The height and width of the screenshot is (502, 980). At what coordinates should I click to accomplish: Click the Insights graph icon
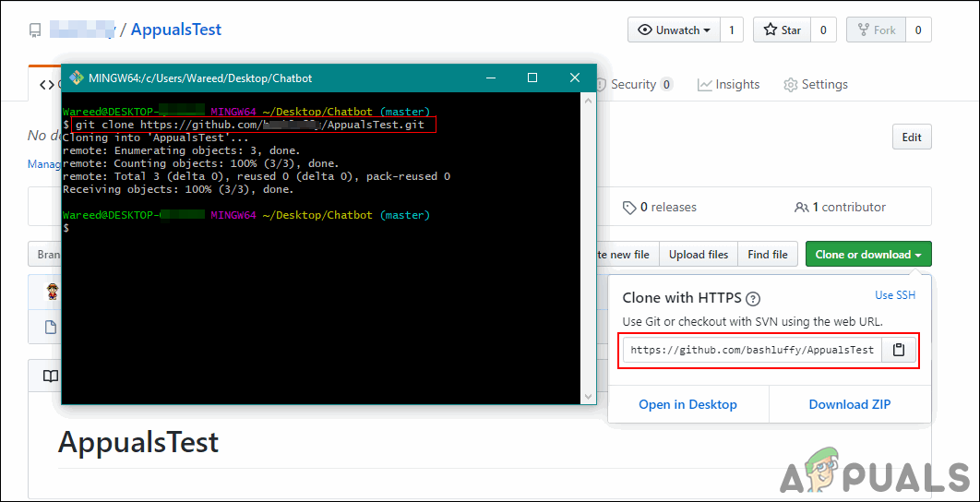coord(705,85)
